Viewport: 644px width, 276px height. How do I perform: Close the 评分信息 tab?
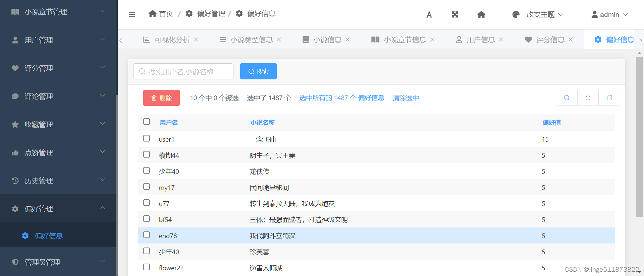[x=571, y=40]
